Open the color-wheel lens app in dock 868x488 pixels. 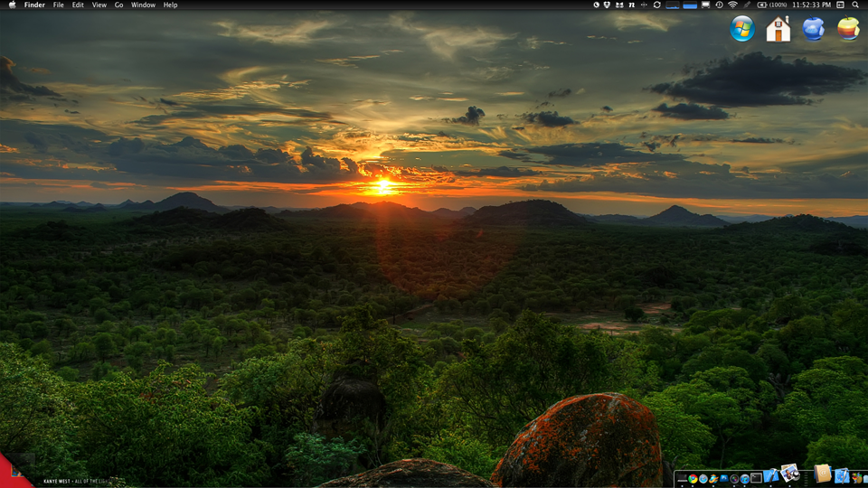(734, 479)
